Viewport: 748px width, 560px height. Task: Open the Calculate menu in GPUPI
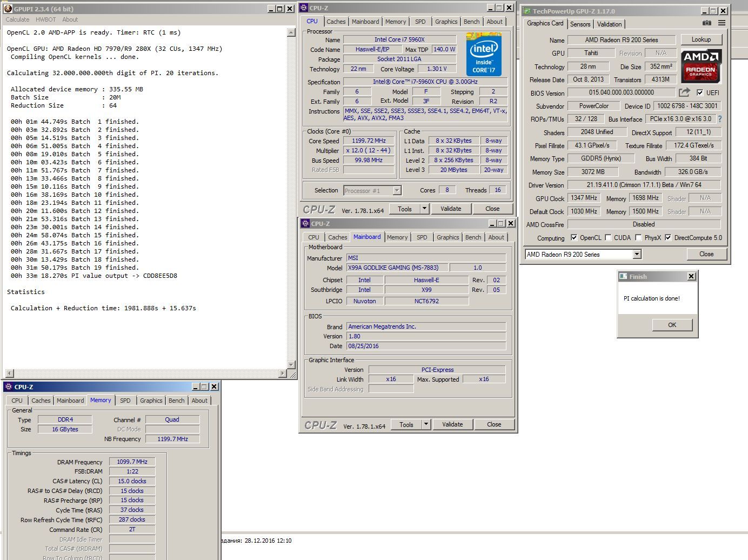tap(17, 19)
